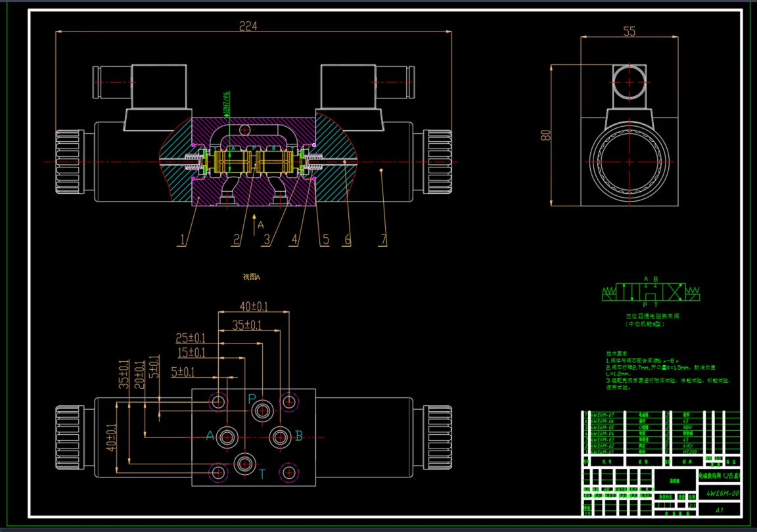
Task: Select the T port circle in bottom view
Action: click(x=244, y=464)
